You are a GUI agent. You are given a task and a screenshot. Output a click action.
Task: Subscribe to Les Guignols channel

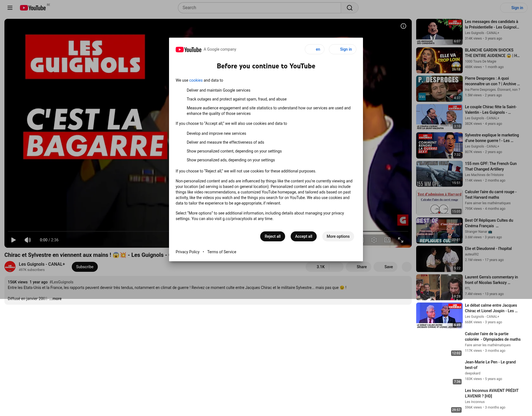coord(85,267)
